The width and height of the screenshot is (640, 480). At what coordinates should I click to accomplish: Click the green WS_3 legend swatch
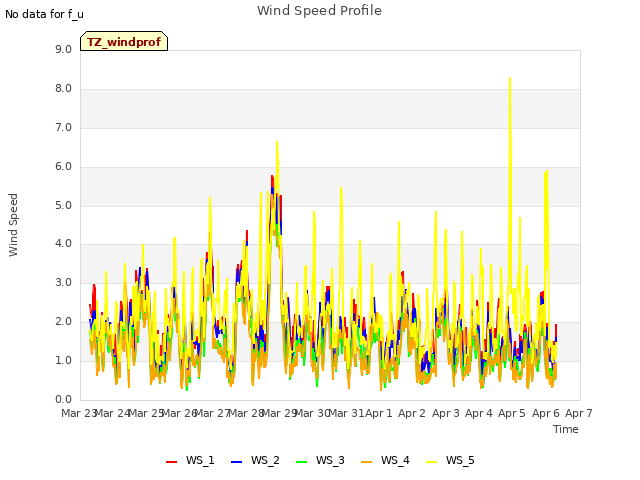[x=302, y=462]
